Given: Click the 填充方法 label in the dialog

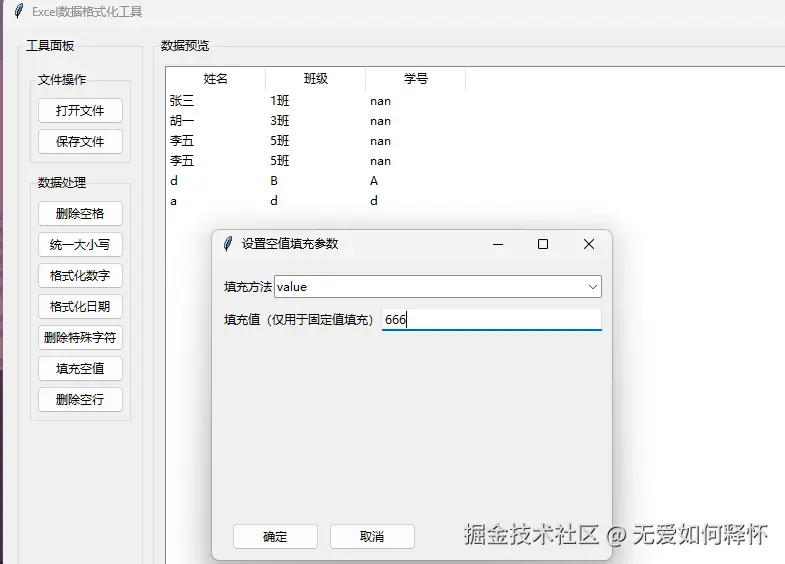Looking at the screenshot, I should point(248,287).
